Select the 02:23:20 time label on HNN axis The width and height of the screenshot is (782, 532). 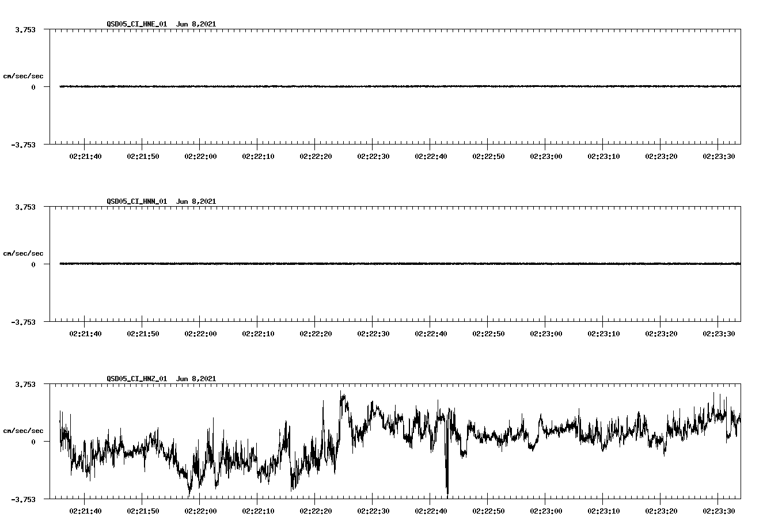click(x=661, y=334)
